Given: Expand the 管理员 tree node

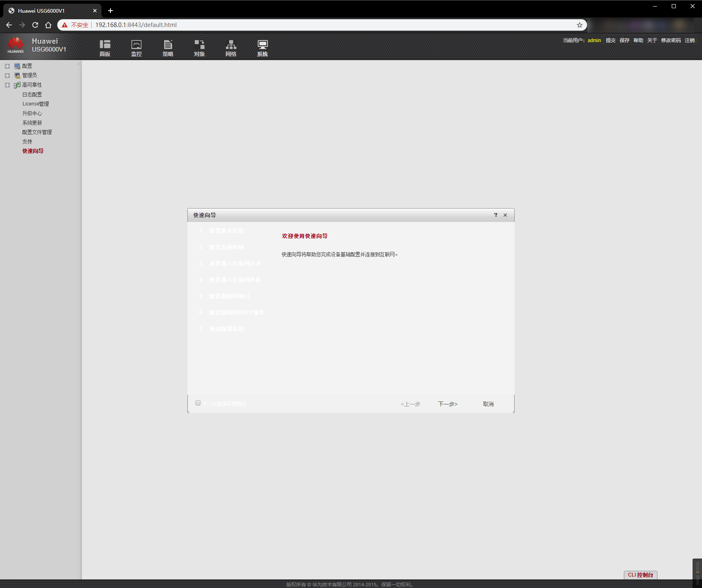Looking at the screenshot, I should (x=7, y=75).
